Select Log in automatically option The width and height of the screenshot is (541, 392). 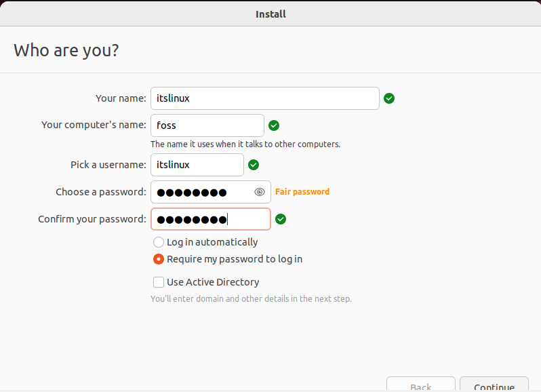pos(159,242)
